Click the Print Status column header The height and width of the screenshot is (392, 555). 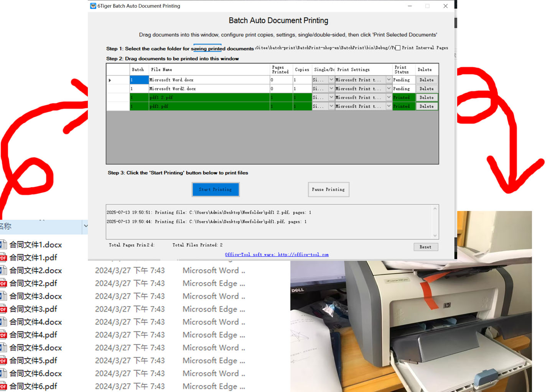(x=404, y=70)
